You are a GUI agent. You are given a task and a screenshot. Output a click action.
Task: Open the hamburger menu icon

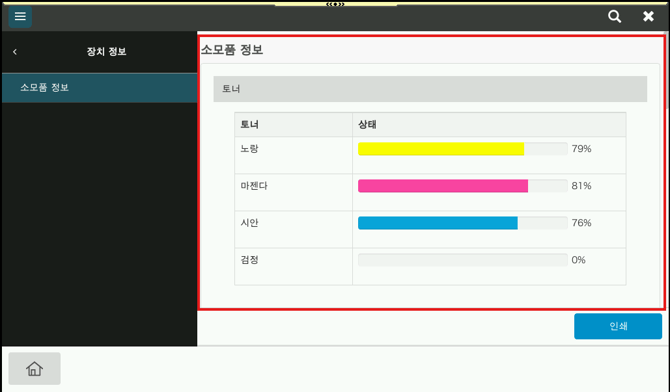(x=20, y=17)
